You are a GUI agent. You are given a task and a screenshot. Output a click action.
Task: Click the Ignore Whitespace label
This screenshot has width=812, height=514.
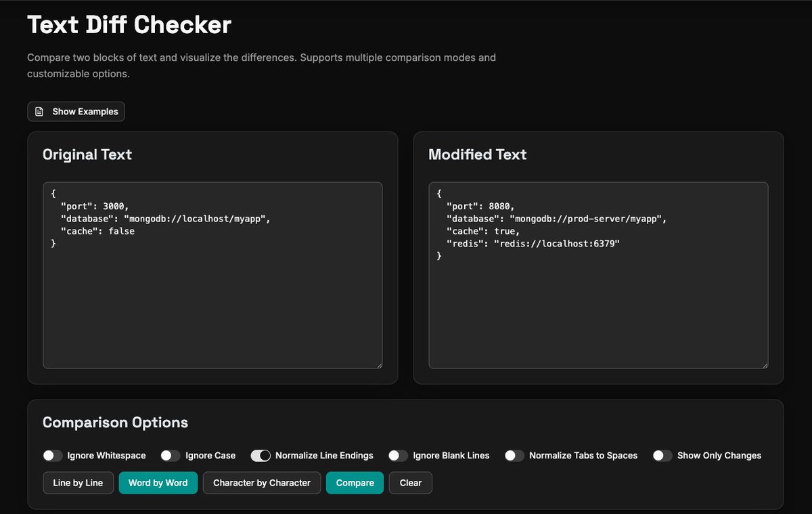point(107,456)
